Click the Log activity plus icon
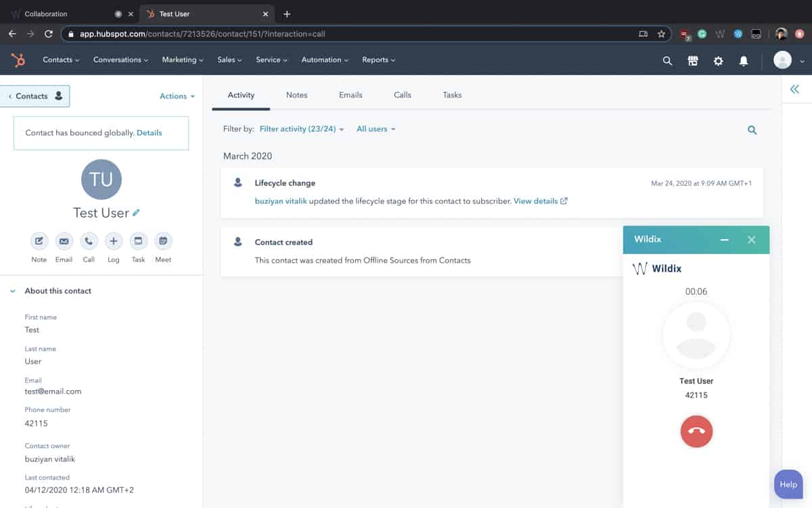812x508 pixels. coord(114,241)
